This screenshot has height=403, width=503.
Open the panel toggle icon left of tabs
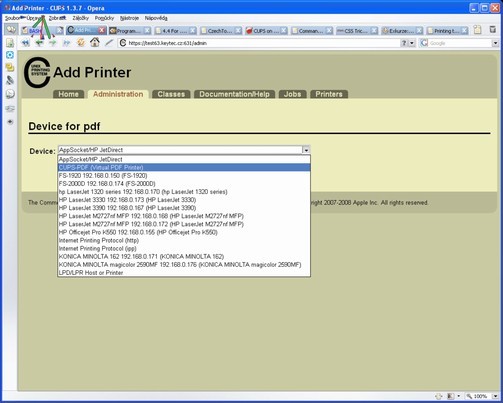11,30
